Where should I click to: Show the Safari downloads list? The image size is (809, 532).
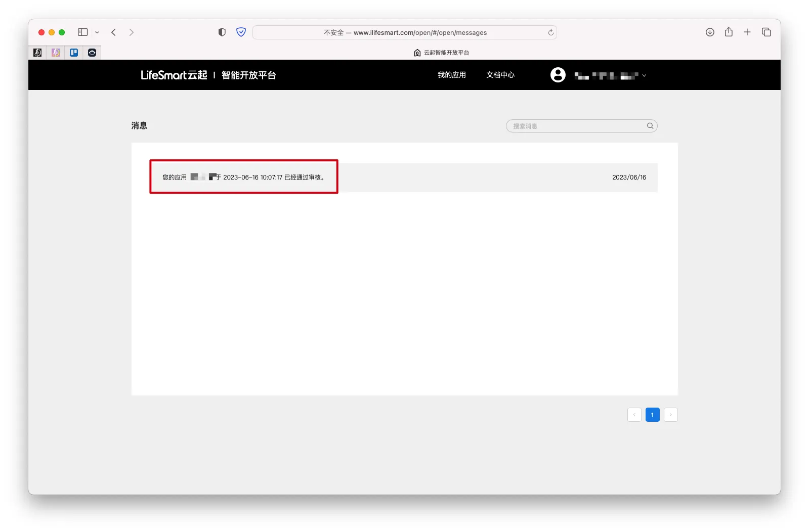[710, 32]
